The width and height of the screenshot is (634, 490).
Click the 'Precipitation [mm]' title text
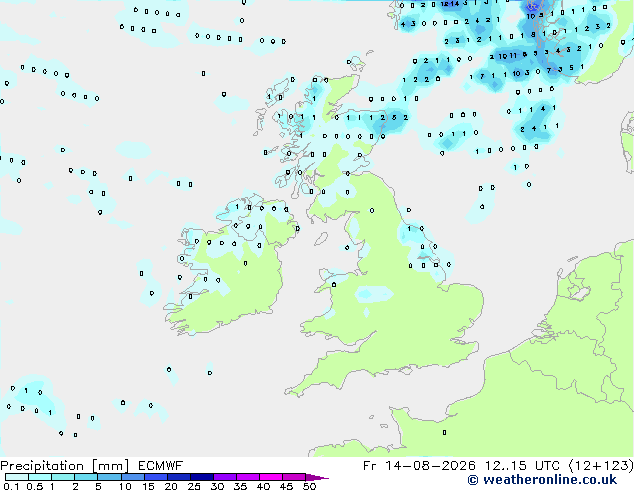[x=64, y=466]
